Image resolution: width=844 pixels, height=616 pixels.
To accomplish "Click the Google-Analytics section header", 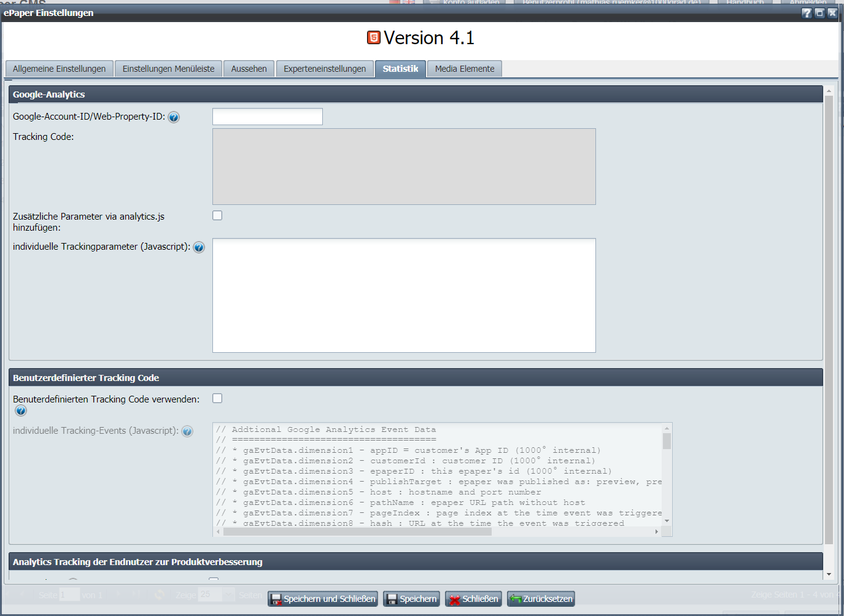I will pyautogui.click(x=416, y=94).
